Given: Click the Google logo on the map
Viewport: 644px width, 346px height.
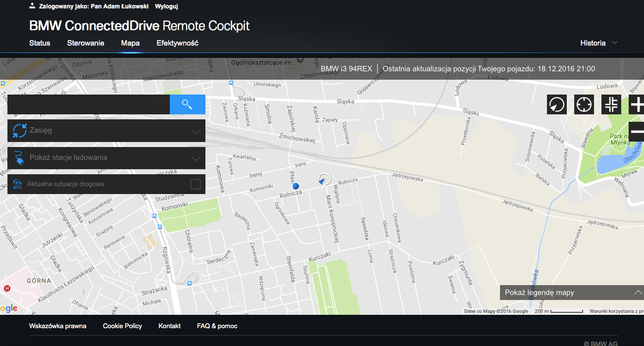Looking at the screenshot, I should tap(9, 308).
